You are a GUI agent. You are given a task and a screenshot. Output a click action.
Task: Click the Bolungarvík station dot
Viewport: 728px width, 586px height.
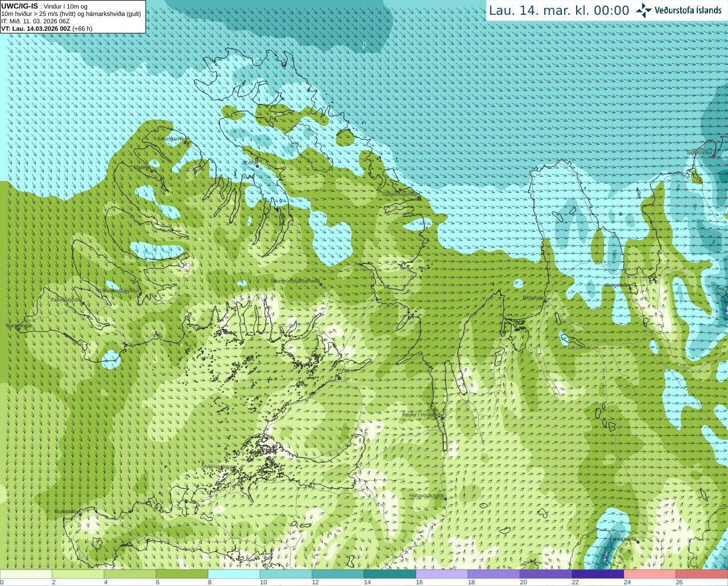click(x=186, y=142)
